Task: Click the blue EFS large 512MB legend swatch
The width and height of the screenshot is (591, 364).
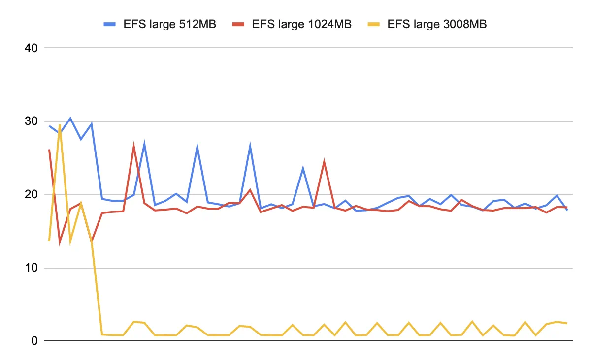Action: 109,24
